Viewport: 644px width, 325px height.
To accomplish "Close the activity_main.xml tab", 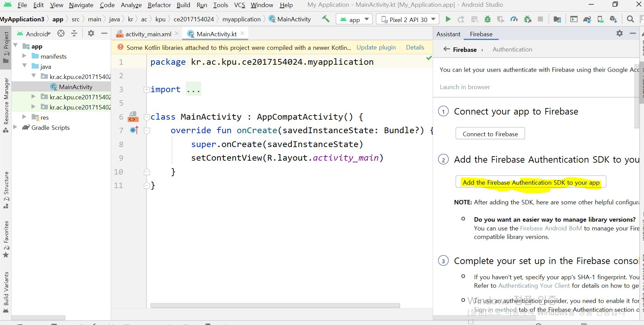I will 177,34.
